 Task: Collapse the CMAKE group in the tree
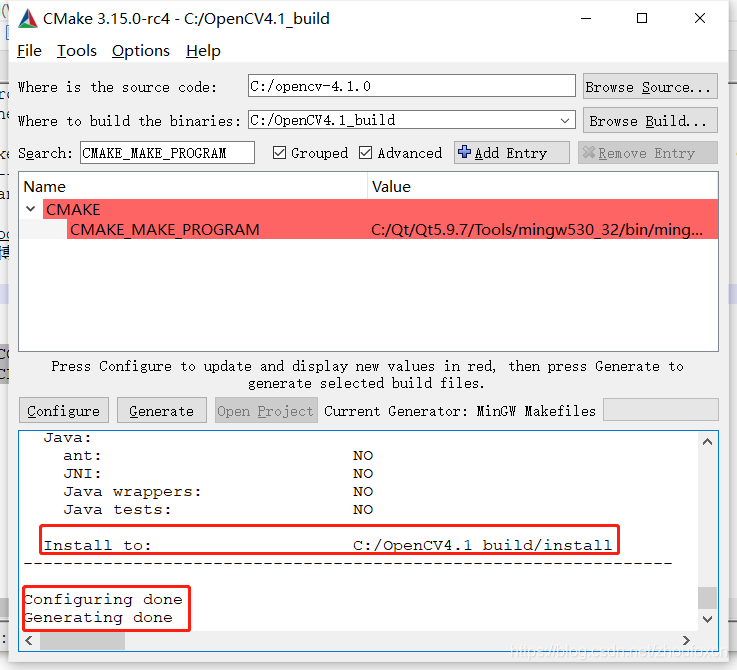(x=31, y=209)
